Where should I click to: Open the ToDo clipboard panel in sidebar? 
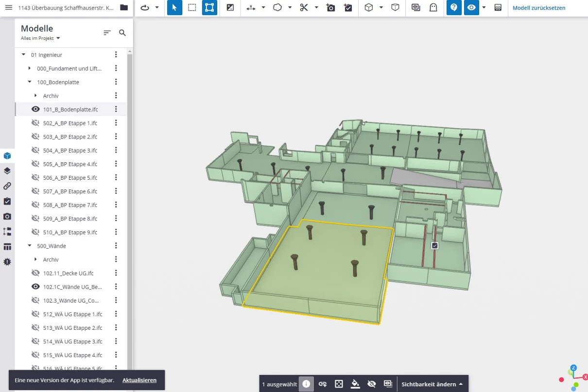tap(7, 201)
